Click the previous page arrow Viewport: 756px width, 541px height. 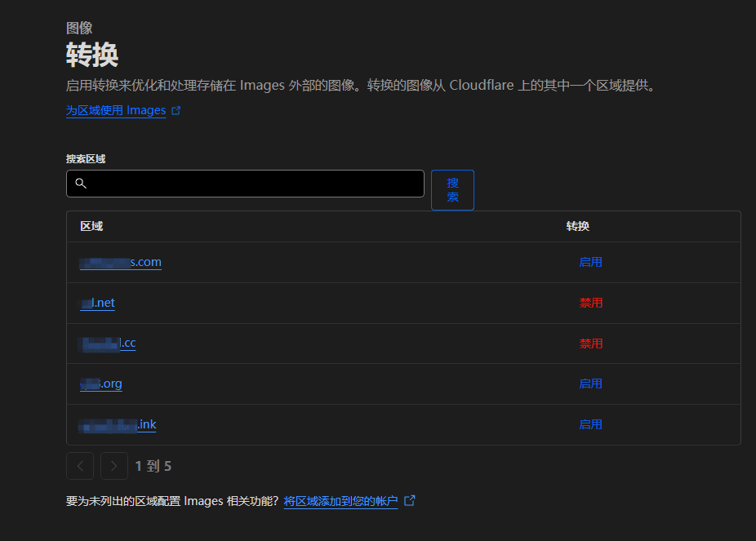click(80, 465)
